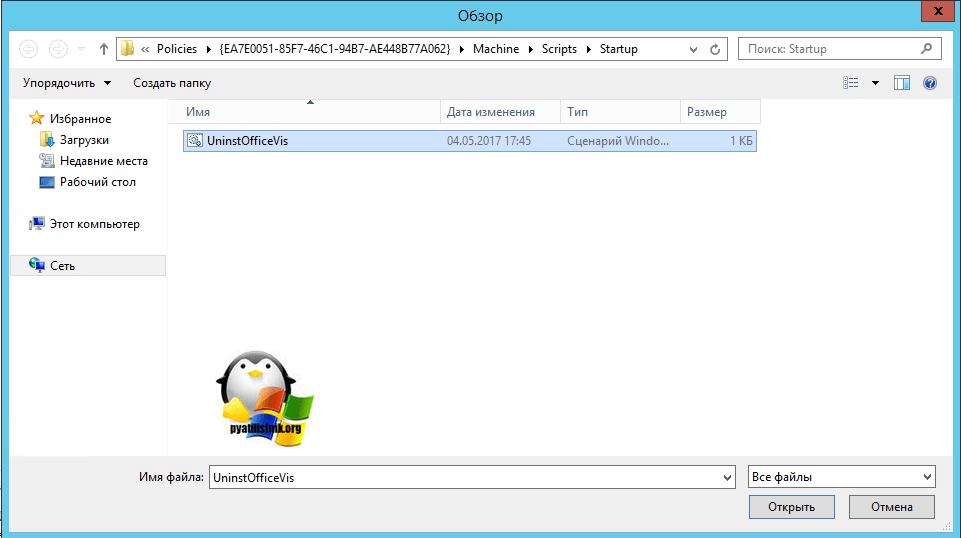Screen dimensions: 961x538
Task: Click Создать папку in the toolbar
Action: [x=172, y=83]
